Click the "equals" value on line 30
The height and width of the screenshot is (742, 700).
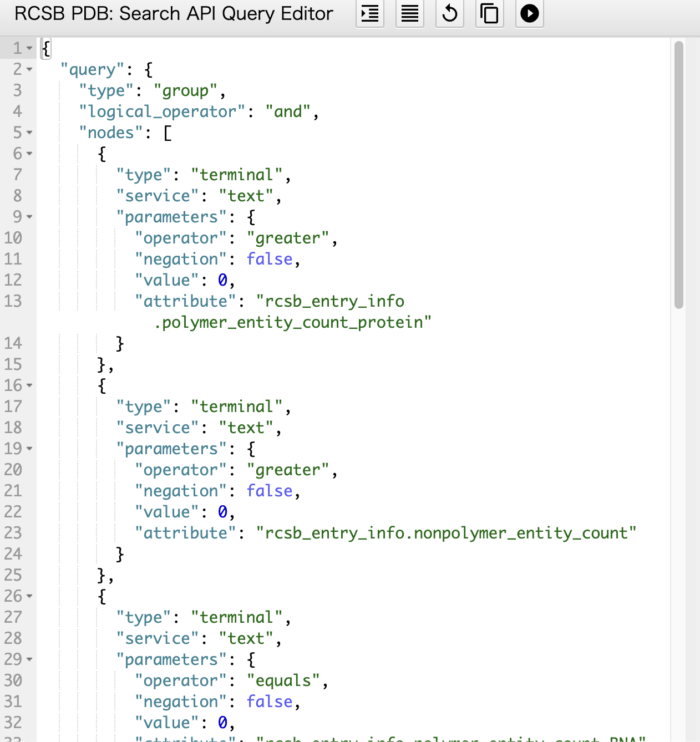283,680
